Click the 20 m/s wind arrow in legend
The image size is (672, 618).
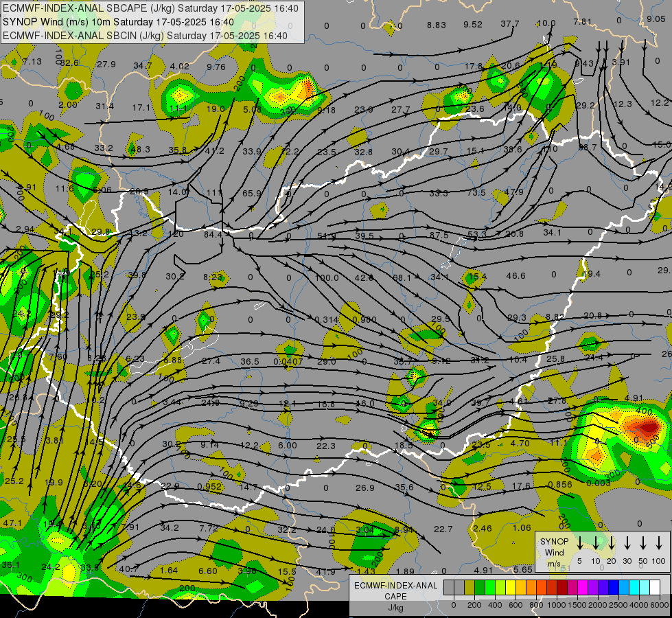point(611,543)
